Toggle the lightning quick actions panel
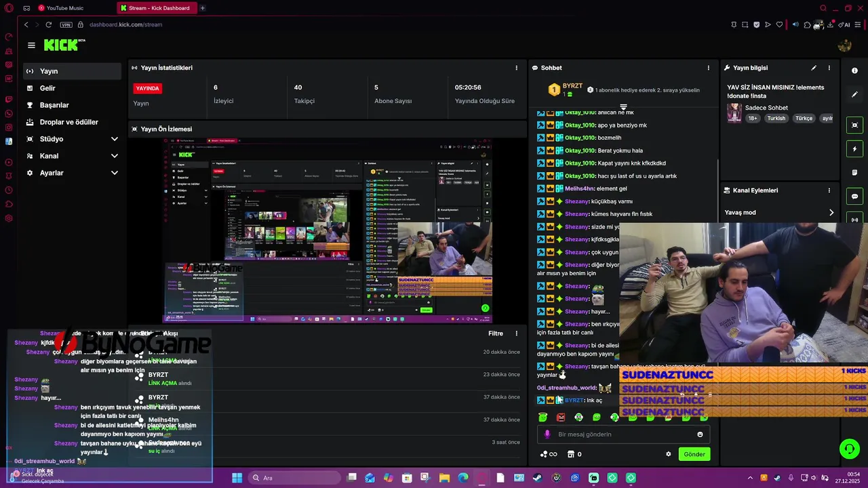Screen dimensions: 868x488 tap(854, 149)
